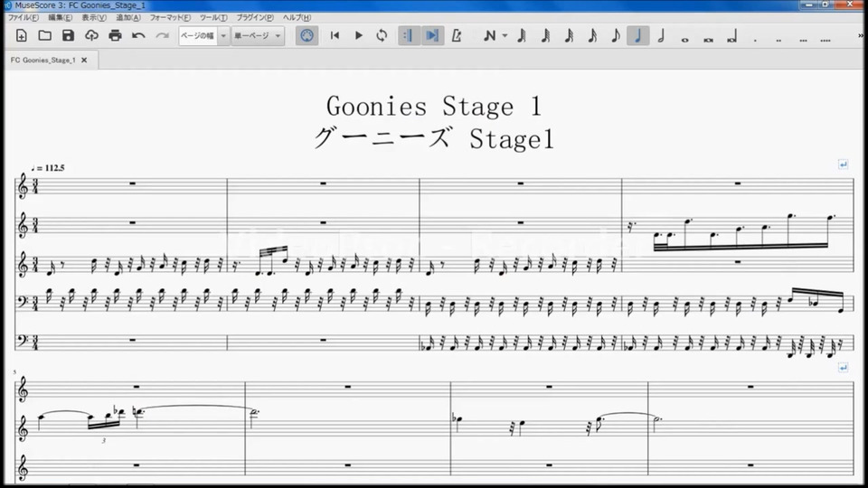
Task: Open the 追加 menu
Action: tap(127, 18)
